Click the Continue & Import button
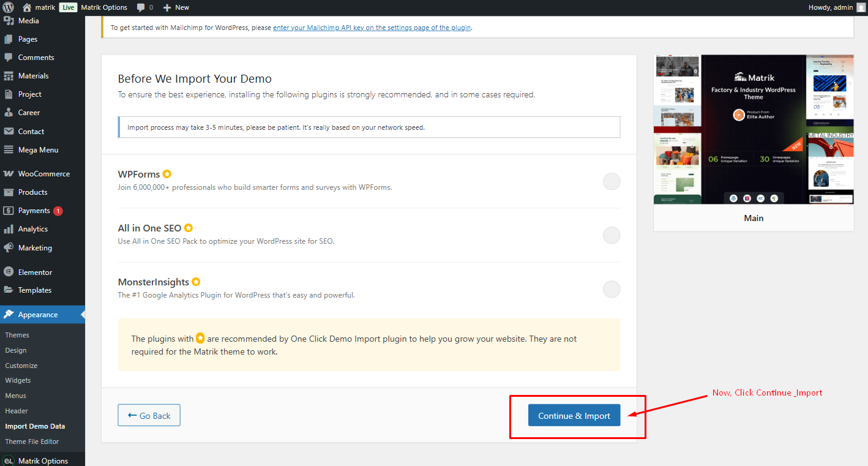868x466 pixels. coord(574,415)
